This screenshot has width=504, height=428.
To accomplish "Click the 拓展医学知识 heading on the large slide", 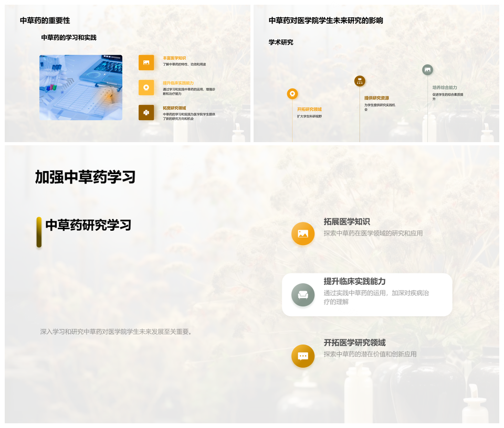I will (x=346, y=222).
